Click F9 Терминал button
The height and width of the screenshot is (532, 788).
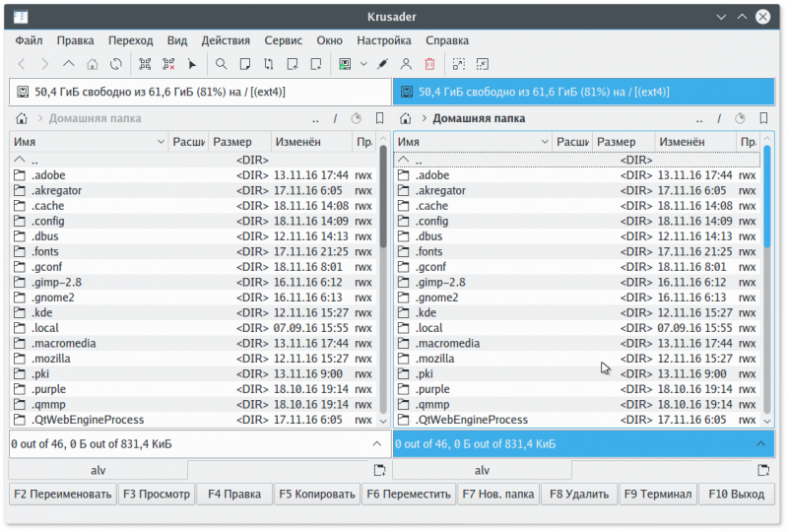(x=658, y=495)
